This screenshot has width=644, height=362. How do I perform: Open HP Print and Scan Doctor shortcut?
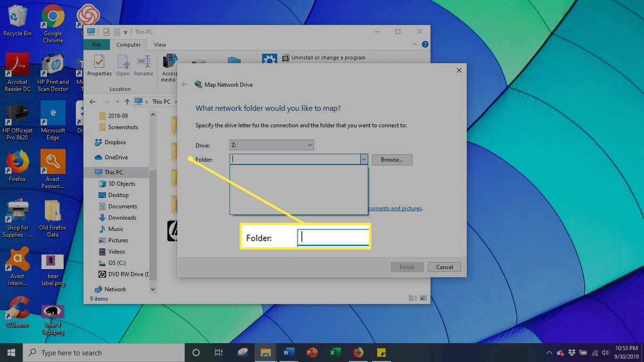tap(53, 72)
